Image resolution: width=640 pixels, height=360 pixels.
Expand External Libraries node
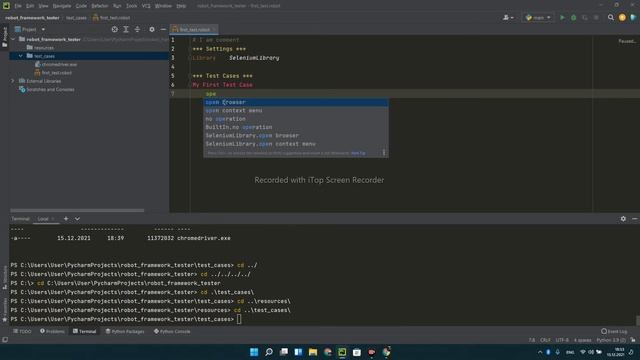click(x=13, y=81)
